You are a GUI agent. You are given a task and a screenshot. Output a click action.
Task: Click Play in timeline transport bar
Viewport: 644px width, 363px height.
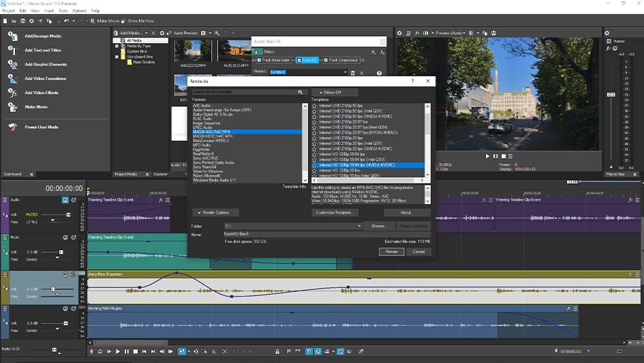click(x=118, y=351)
